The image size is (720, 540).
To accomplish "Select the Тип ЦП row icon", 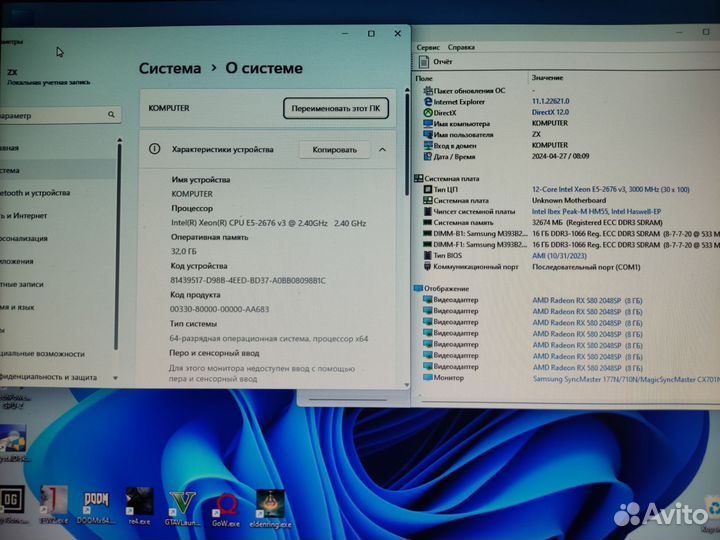I will 428,189.
